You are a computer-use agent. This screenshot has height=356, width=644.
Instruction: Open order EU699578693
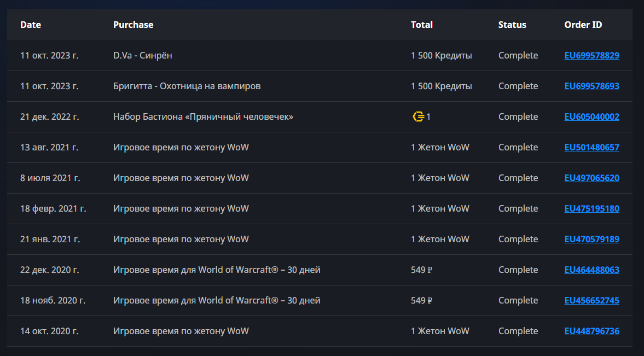click(591, 86)
